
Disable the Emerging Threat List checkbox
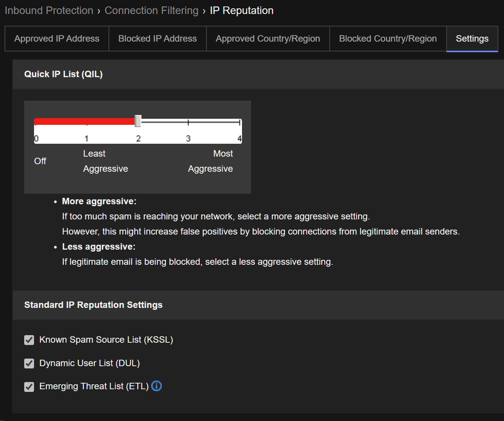point(29,387)
